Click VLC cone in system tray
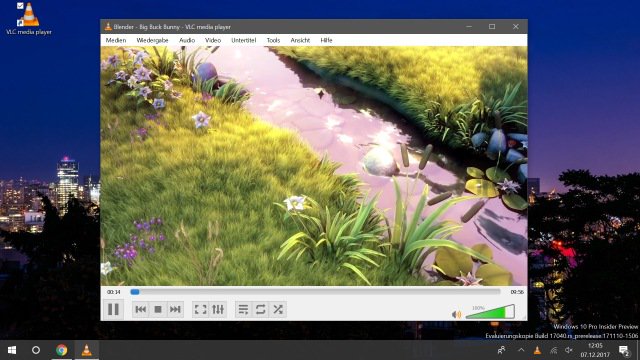This screenshot has width=640, height=360. point(538,350)
